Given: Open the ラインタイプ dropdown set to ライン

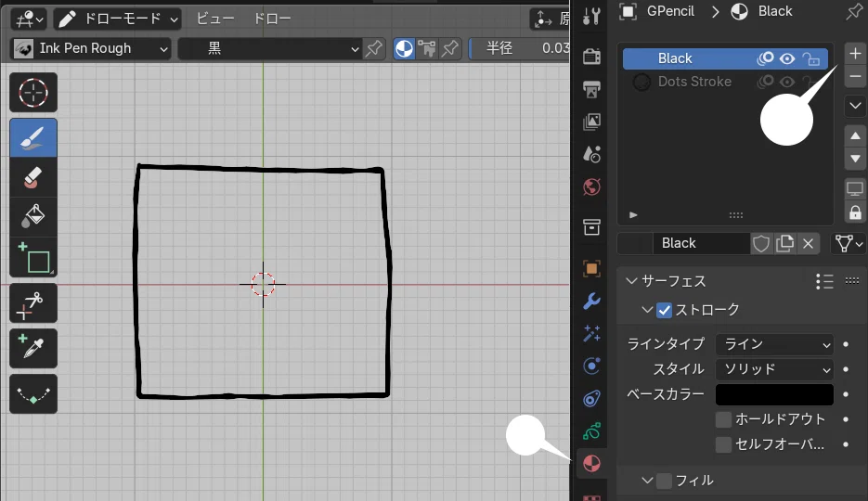Looking at the screenshot, I should (x=774, y=344).
